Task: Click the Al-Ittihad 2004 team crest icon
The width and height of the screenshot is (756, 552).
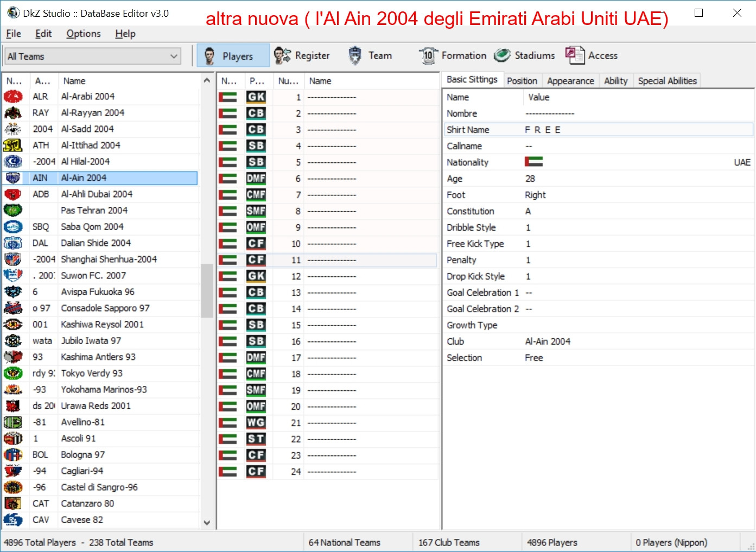Action: 13,145
